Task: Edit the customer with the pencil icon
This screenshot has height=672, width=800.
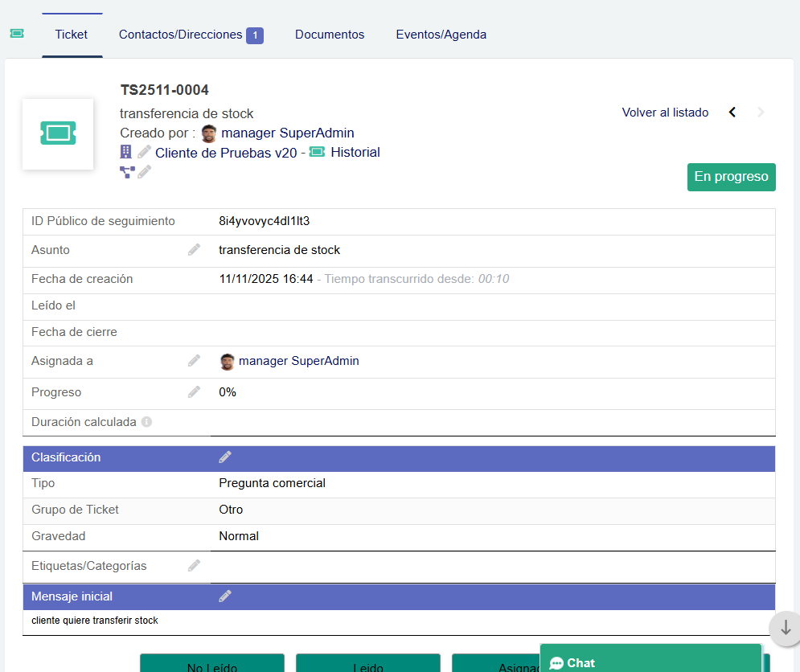Action: click(145, 151)
